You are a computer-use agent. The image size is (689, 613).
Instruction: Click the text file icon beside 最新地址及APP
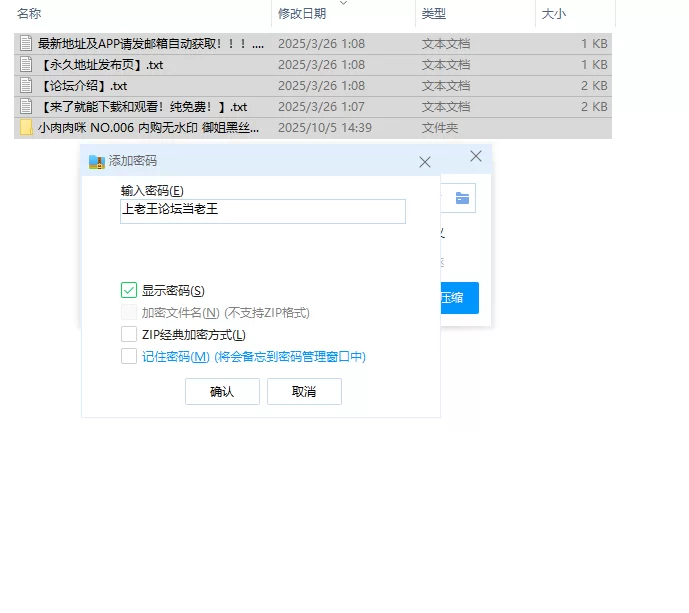tap(26, 44)
